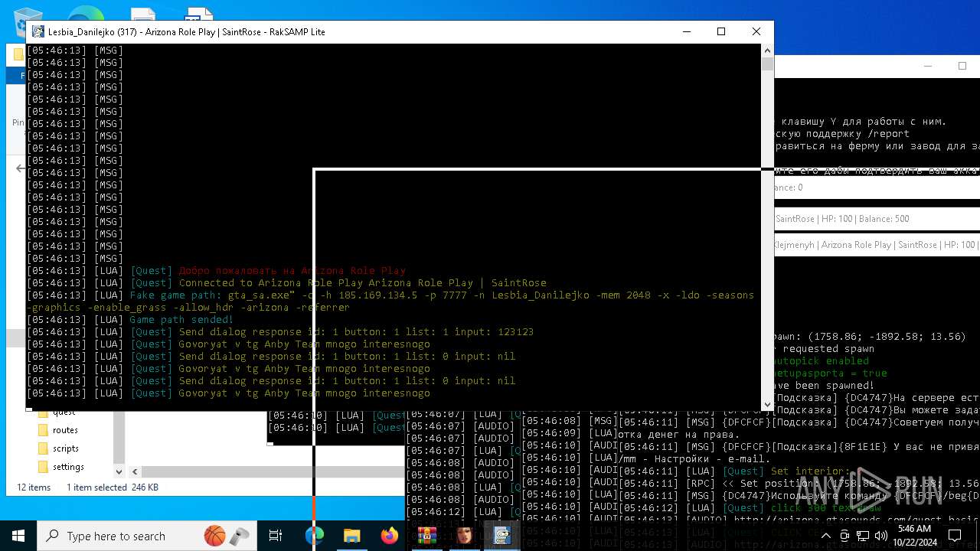Select the settings folder icon
This screenshot has height=551, width=980.
tap(43, 467)
